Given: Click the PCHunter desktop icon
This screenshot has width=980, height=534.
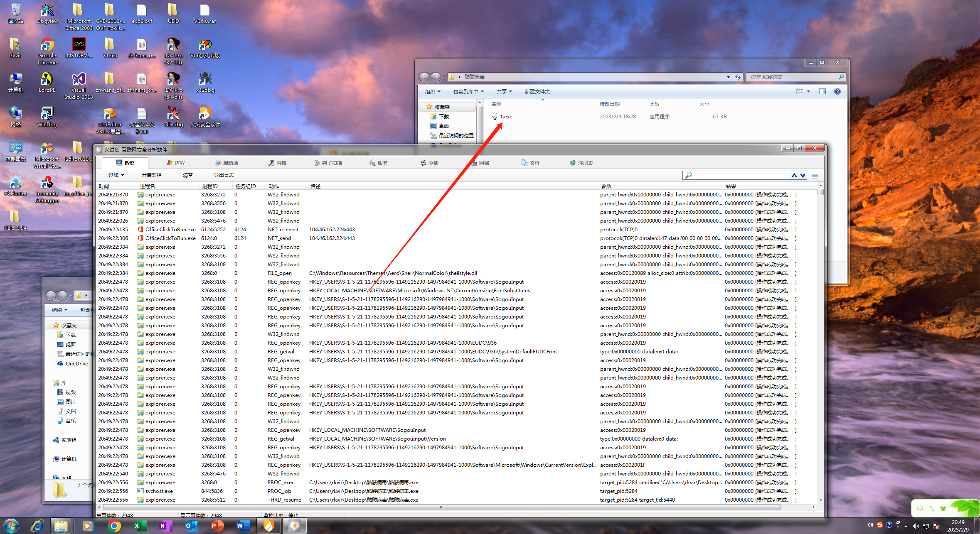Looking at the screenshot, I should coord(15,186).
